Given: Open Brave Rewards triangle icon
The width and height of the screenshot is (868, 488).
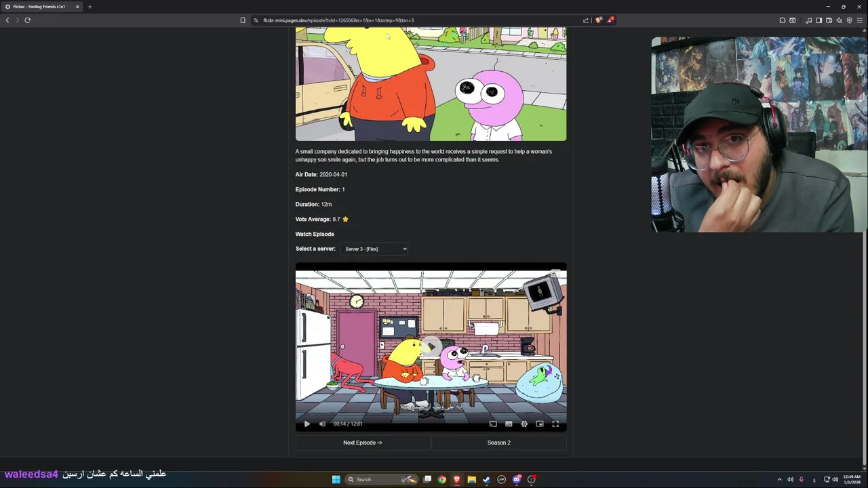Looking at the screenshot, I should click(610, 20).
